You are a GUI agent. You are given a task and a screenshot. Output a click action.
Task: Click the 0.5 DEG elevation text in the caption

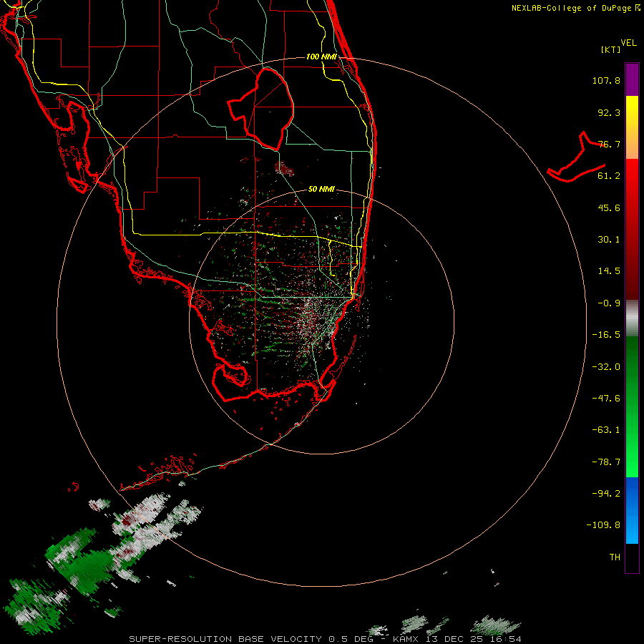tap(351, 639)
